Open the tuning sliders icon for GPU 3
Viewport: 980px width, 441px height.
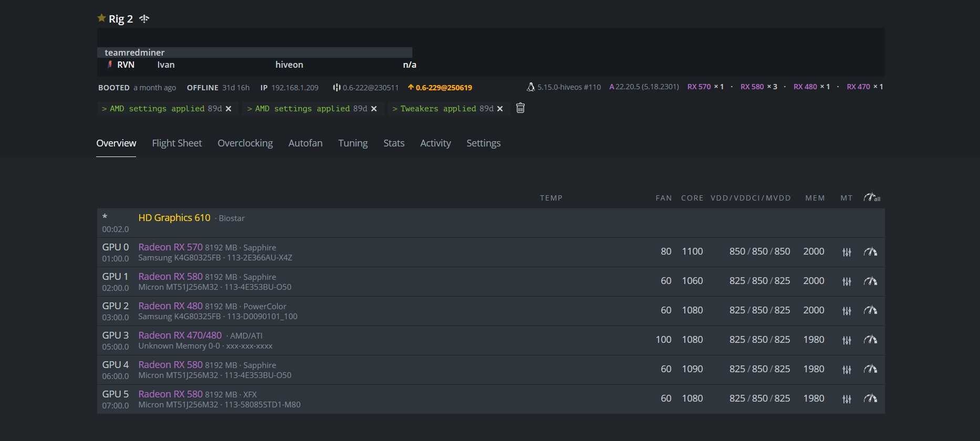[847, 340]
